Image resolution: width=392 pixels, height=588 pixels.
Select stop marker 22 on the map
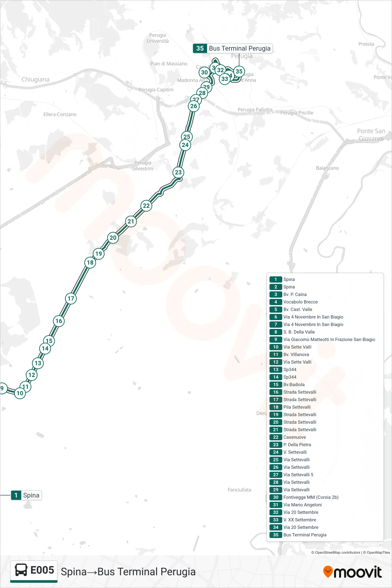click(146, 206)
